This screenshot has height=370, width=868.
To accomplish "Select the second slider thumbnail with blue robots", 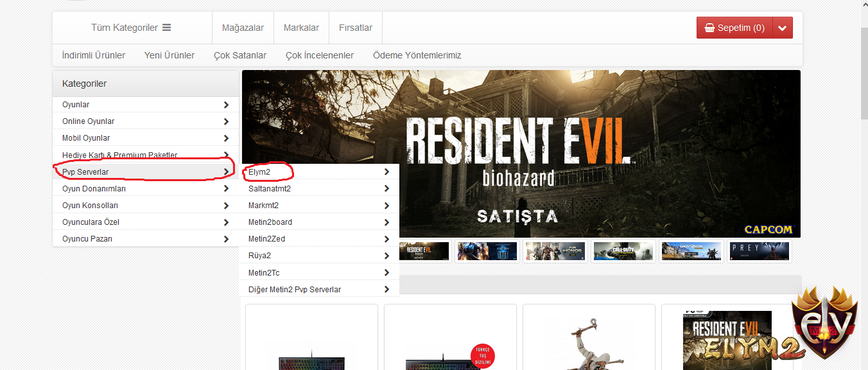I will pyautogui.click(x=487, y=251).
